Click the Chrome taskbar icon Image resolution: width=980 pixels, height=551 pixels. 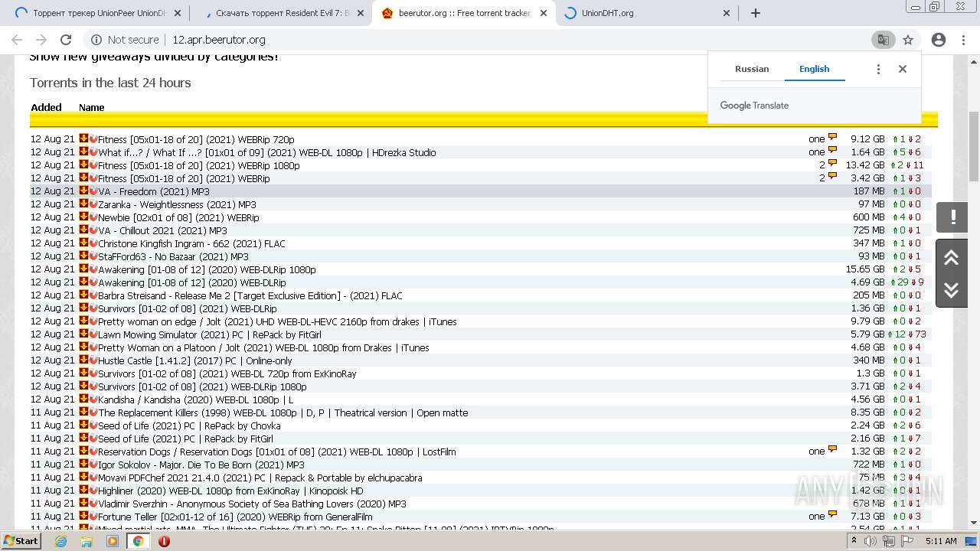tap(138, 541)
